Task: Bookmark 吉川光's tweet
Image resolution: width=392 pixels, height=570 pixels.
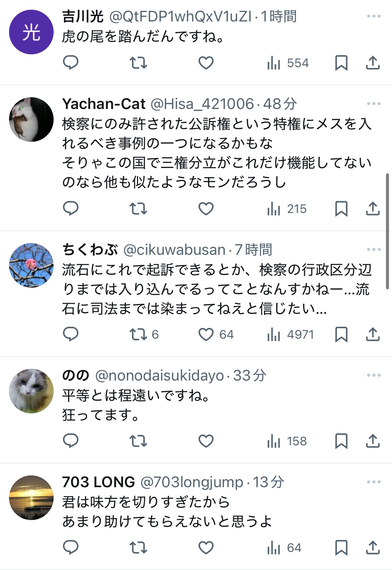Action: pyautogui.click(x=341, y=63)
